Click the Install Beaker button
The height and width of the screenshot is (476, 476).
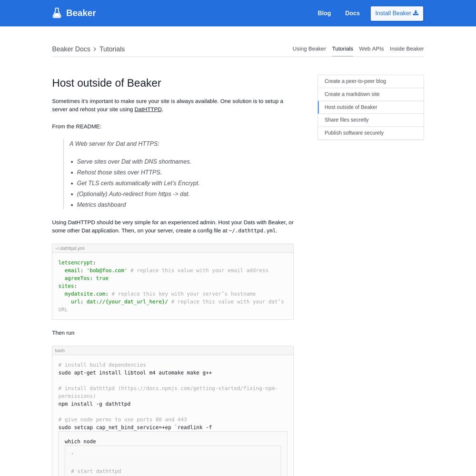click(397, 13)
